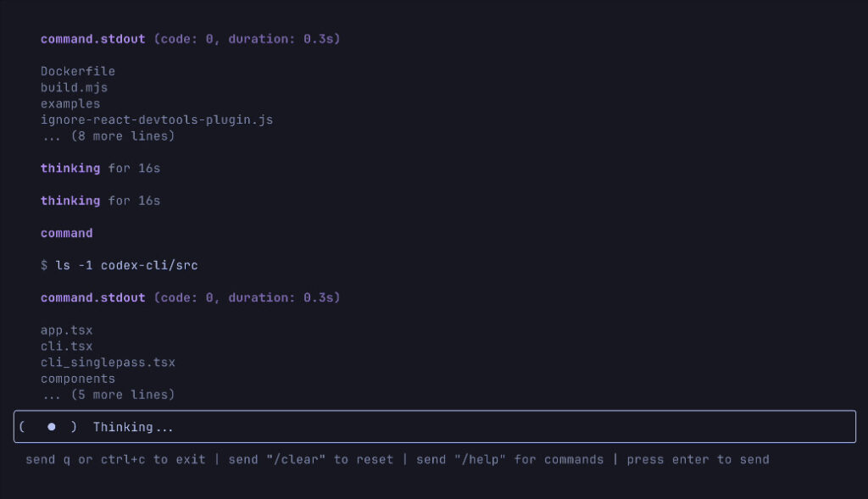Expand the "... (5 more lines)" truncated output
This screenshot has height=499, width=868.
click(108, 395)
